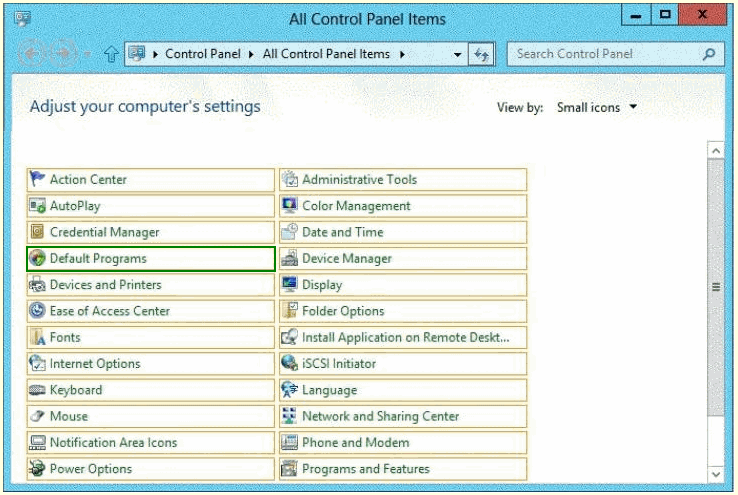Open the Devices and Printers link

[105, 285]
